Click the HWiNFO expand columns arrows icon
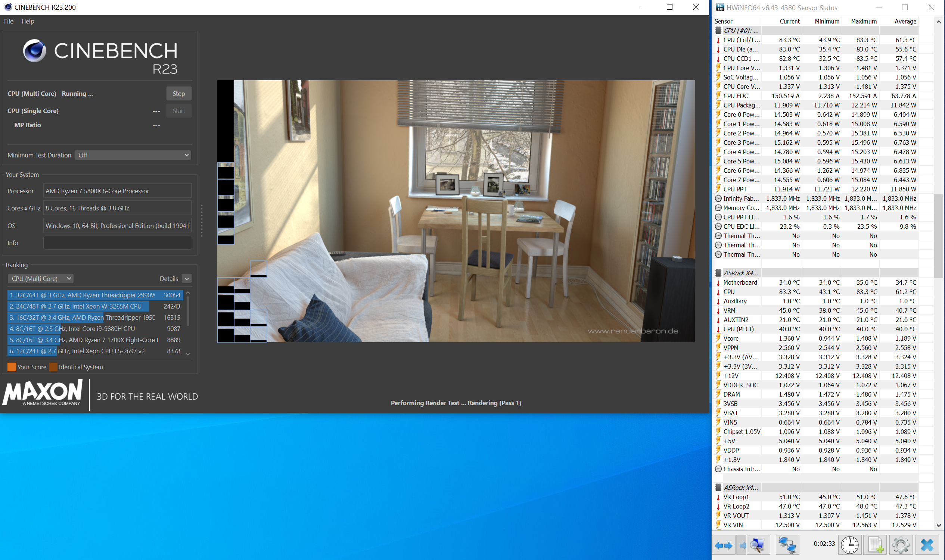 coord(723,545)
